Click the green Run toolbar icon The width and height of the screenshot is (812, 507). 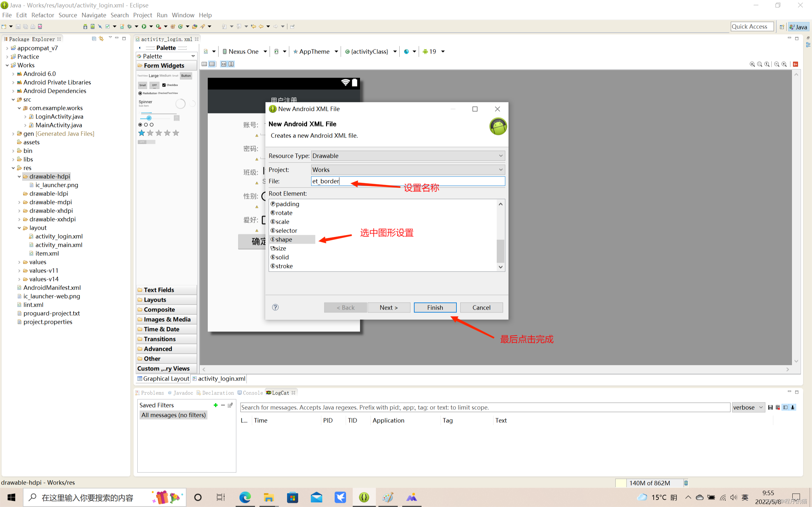(x=144, y=27)
